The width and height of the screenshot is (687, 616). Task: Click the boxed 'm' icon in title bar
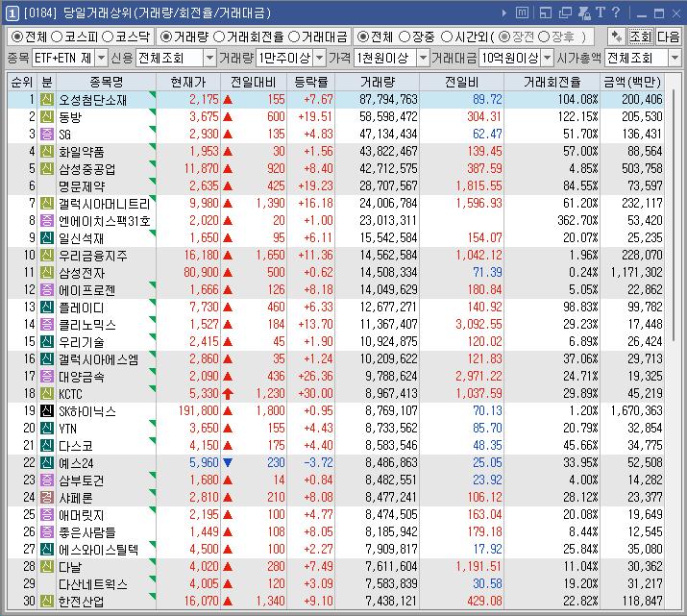point(522,12)
